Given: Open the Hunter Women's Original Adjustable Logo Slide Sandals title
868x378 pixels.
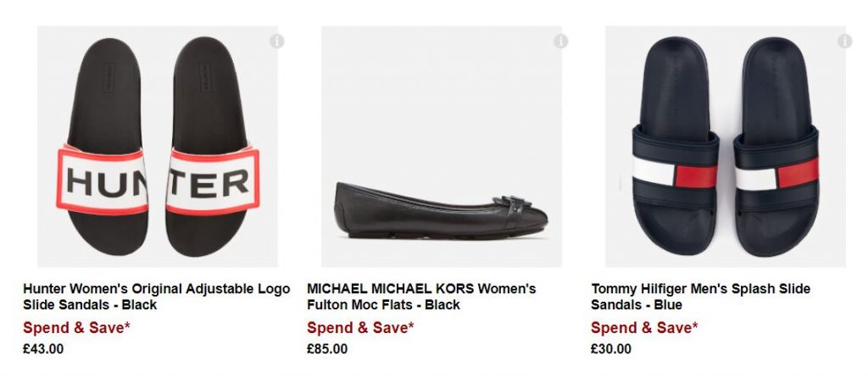Looking at the screenshot, I should 156,297.
